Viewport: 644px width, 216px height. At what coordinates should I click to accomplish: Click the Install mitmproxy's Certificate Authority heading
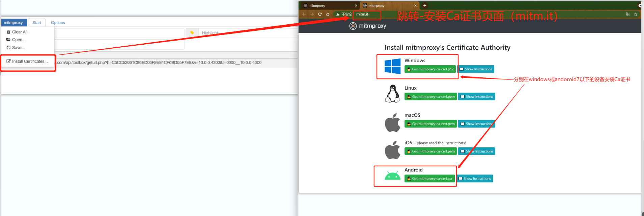447,48
